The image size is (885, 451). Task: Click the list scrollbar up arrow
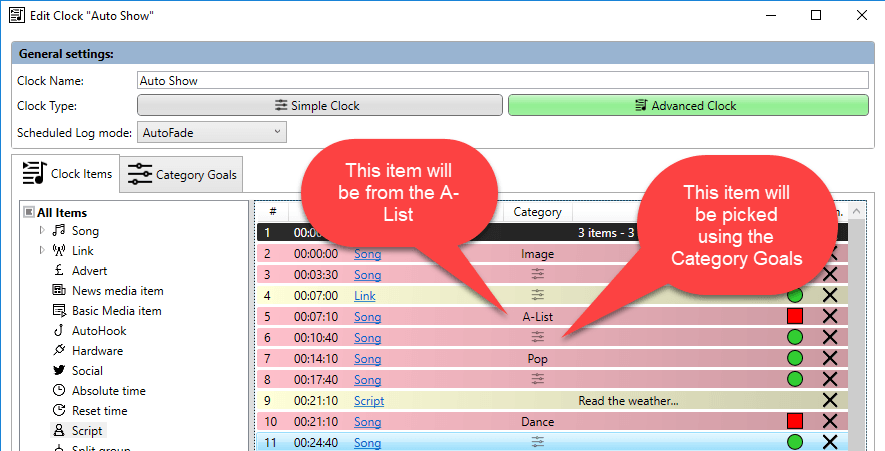coord(856,211)
